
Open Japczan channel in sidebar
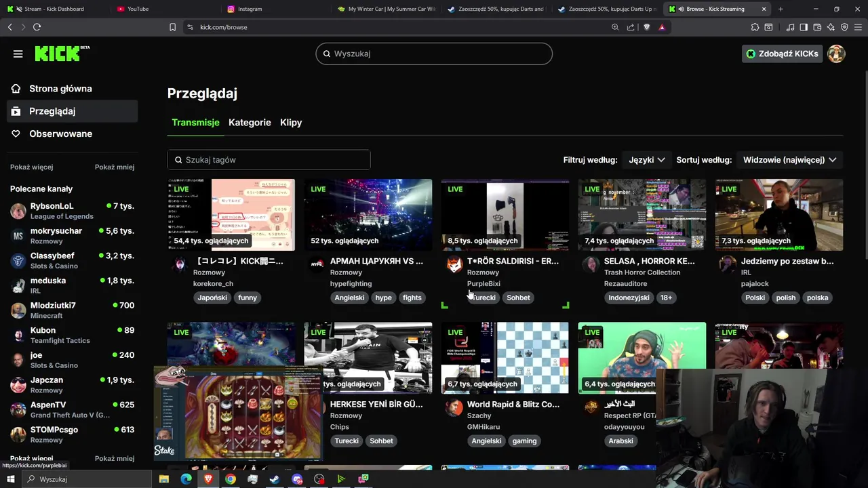point(72,385)
